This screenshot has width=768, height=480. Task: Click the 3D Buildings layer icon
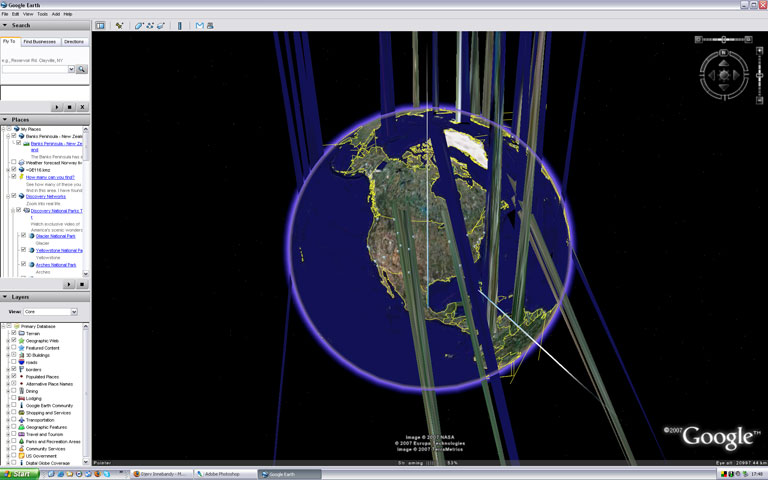[21, 355]
